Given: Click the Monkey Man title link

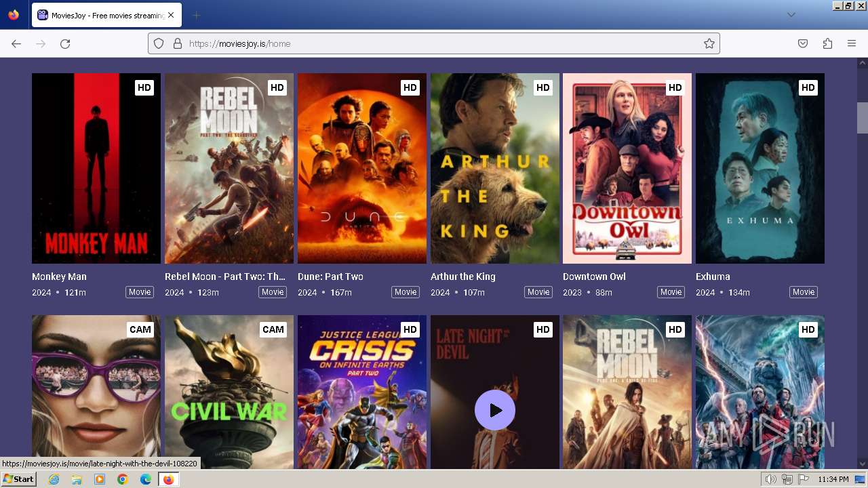Looking at the screenshot, I should click(59, 277).
